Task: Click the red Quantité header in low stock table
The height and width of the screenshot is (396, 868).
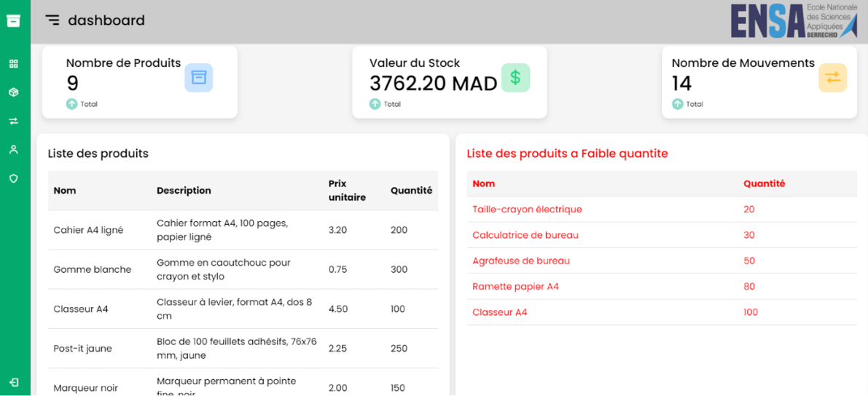Action: point(764,184)
